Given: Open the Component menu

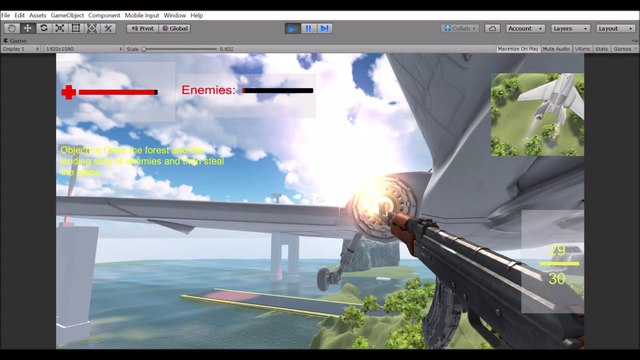Looking at the screenshot, I should click(104, 15).
